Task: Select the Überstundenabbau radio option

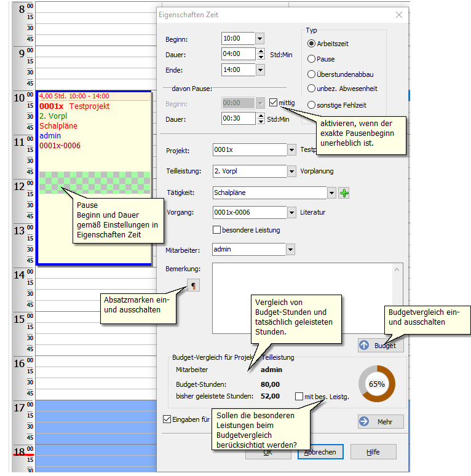Action: pos(312,74)
